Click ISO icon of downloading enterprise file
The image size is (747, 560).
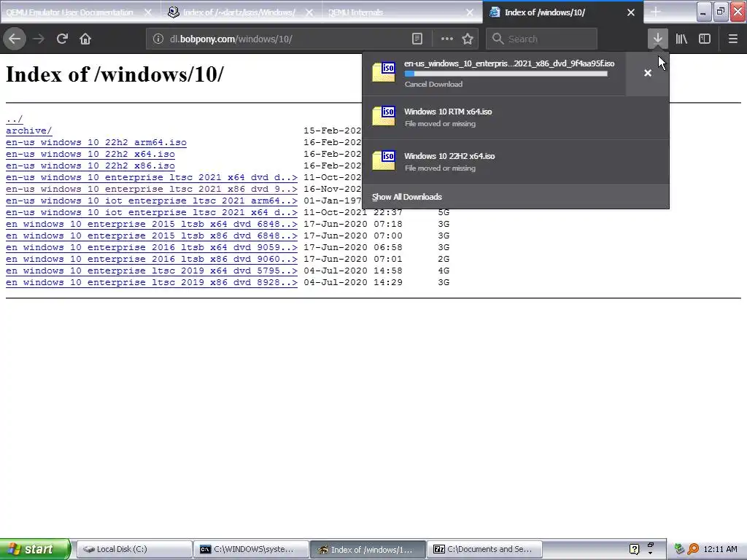pyautogui.click(x=384, y=72)
